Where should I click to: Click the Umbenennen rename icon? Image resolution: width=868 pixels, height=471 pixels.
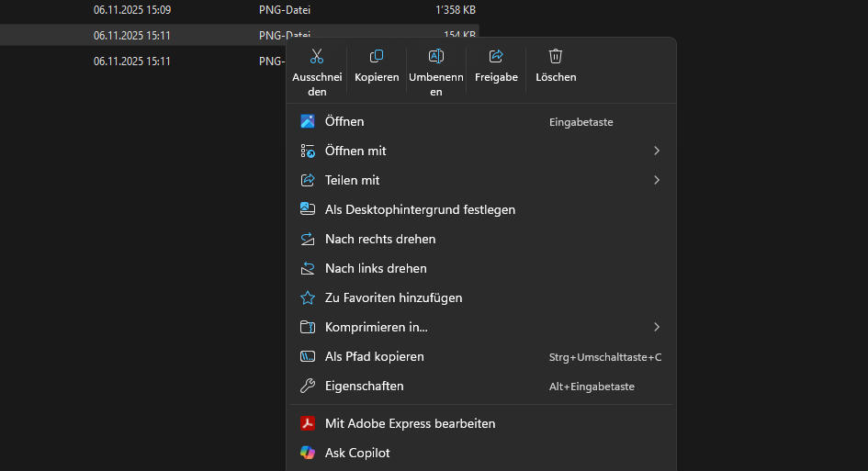tap(436, 56)
